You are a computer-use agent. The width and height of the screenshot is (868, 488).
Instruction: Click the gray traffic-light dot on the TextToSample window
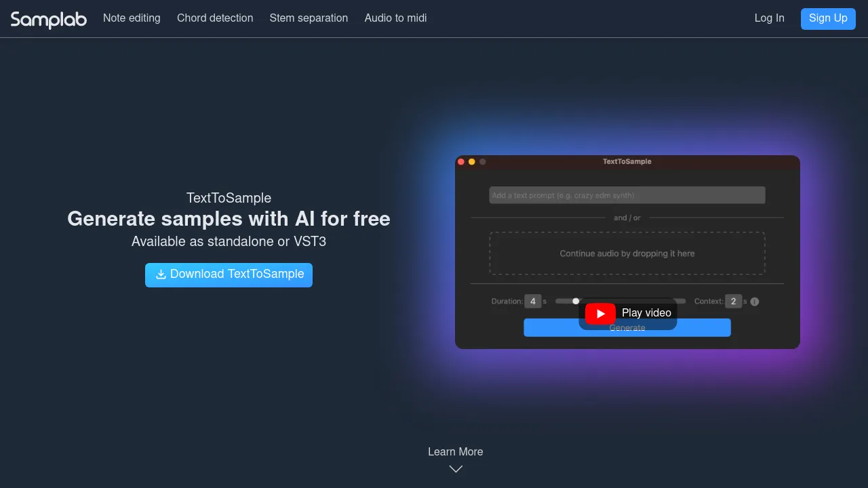coord(482,161)
